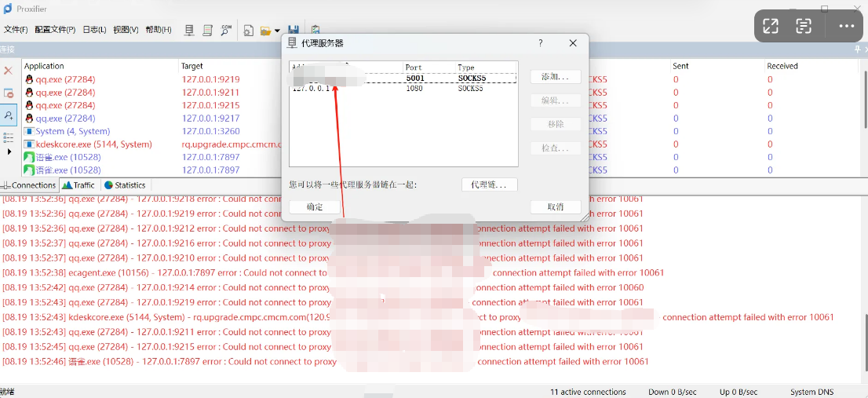
Task: Click the 代理链... button
Action: (x=489, y=184)
